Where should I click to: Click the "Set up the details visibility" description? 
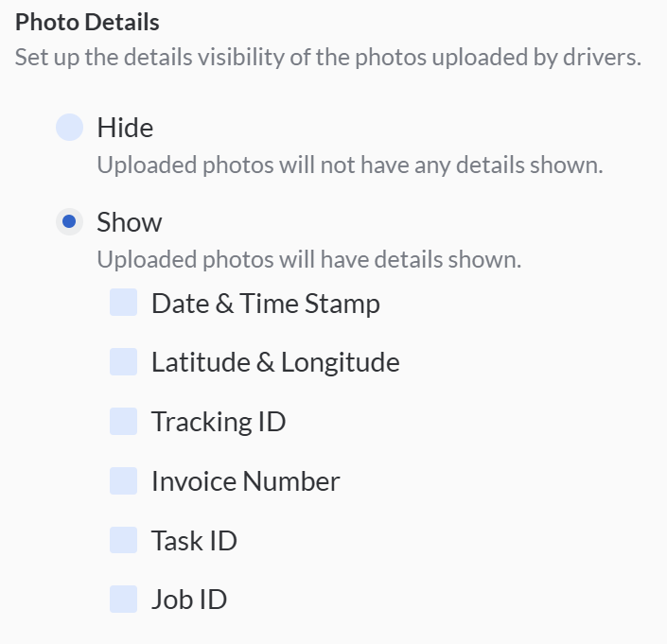pyautogui.click(x=327, y=57)
